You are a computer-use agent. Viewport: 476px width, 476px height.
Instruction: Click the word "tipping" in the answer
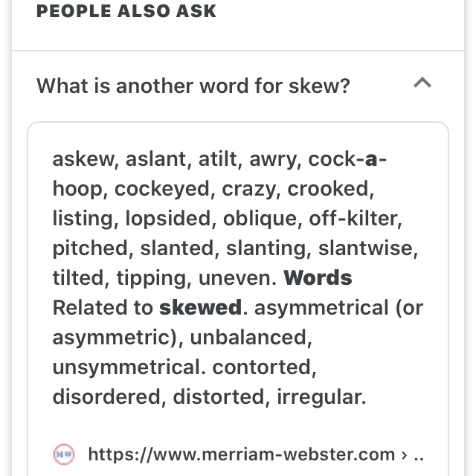coord(152,277)
